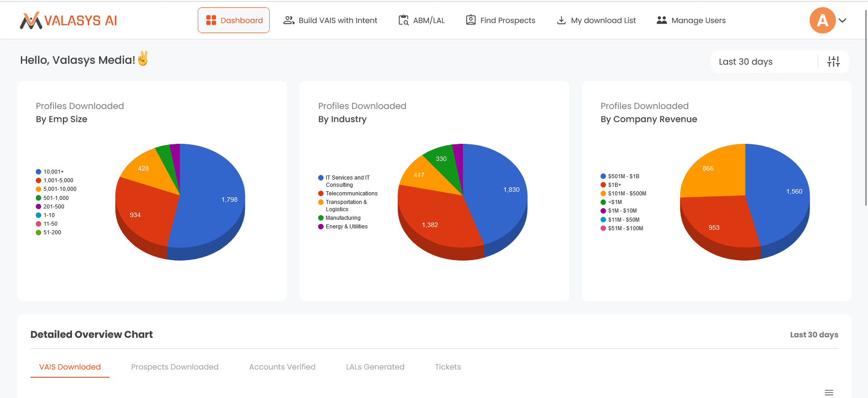Click the Find Prospects icon

click(x=471, y=20)
